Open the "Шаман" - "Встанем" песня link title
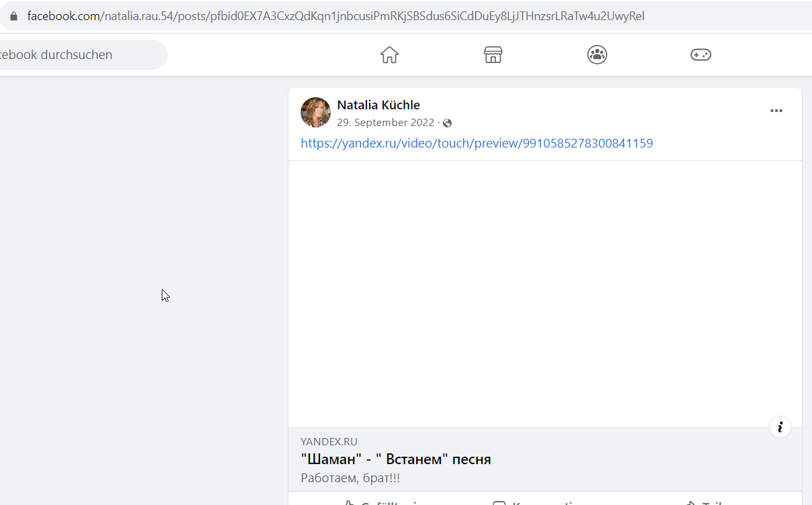 pos(396,459)
